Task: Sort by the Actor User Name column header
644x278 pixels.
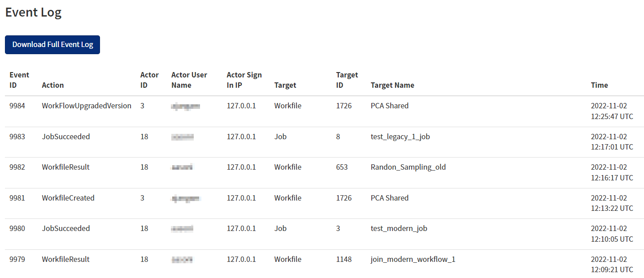Action: pyautogui.click(x=189, y=80)
